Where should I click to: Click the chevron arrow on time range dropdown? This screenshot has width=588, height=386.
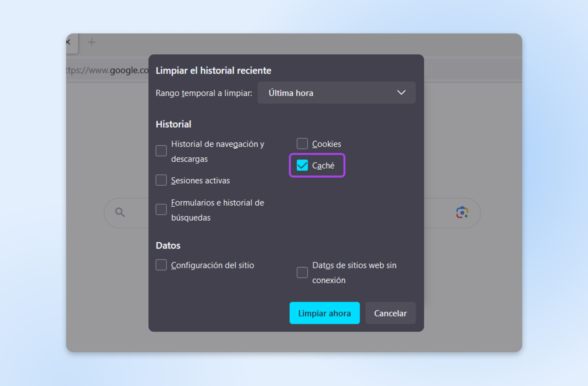point(401,93)
